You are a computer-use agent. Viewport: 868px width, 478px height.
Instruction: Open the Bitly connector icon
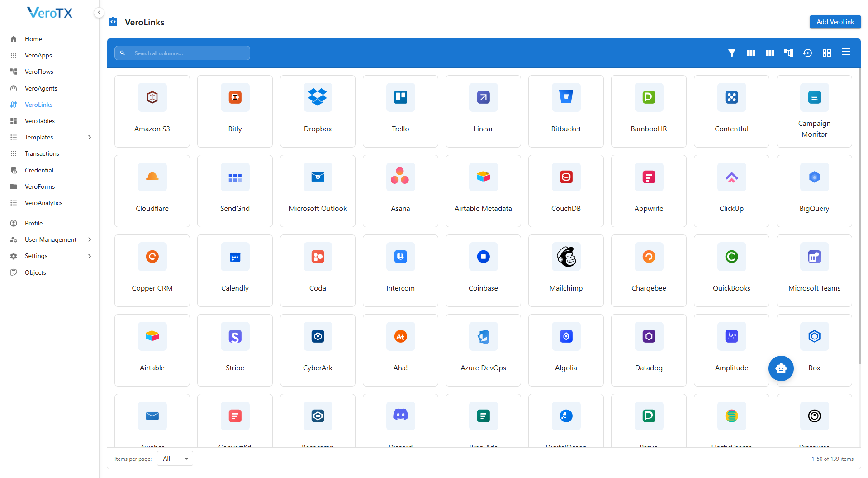tap(235, 97)
